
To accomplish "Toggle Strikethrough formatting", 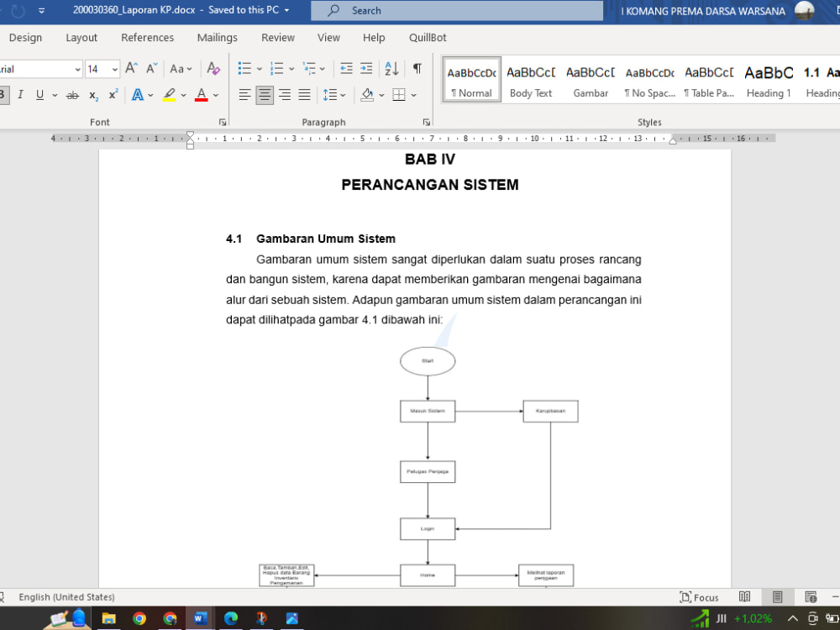I will [72, 96].
